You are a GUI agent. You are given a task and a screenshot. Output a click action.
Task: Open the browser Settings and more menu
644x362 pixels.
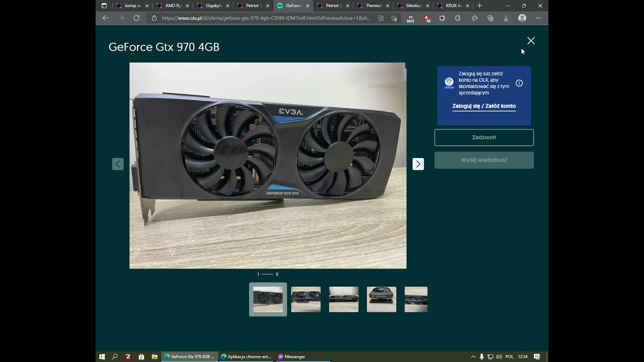(x=538, y=18)
